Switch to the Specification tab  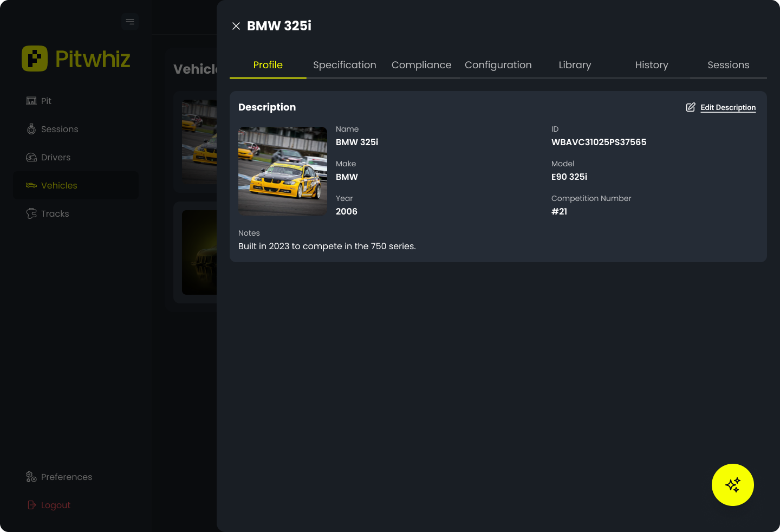coord(344,65)
